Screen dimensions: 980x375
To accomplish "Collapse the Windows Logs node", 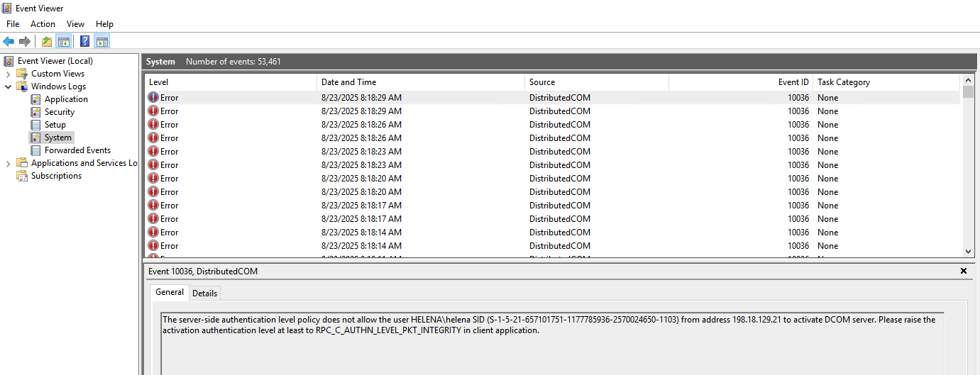I will click(x=9, y=86).
